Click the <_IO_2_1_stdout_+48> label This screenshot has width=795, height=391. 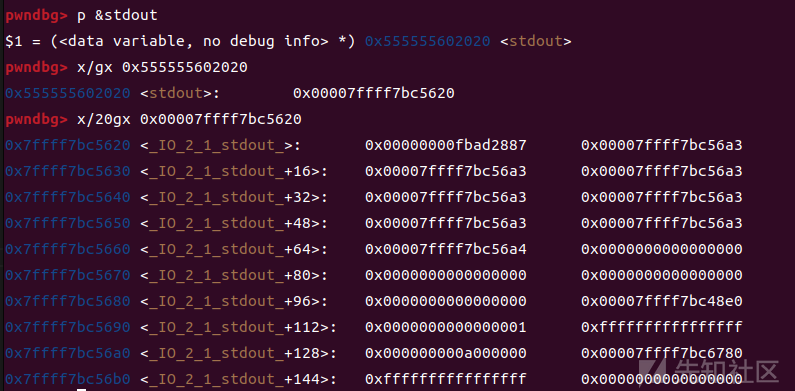click(234, 223)
